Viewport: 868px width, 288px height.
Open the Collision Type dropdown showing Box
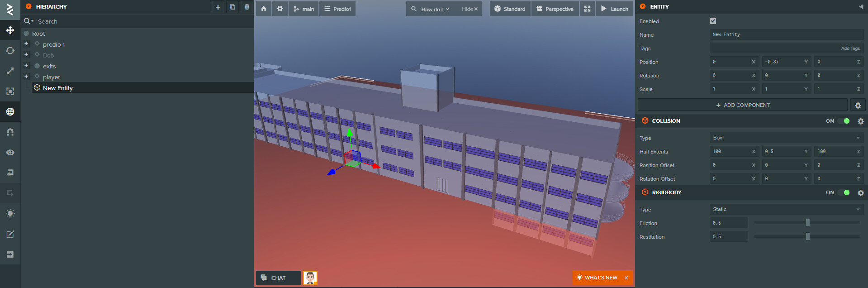pyautogui.click(x=786, y=138)
